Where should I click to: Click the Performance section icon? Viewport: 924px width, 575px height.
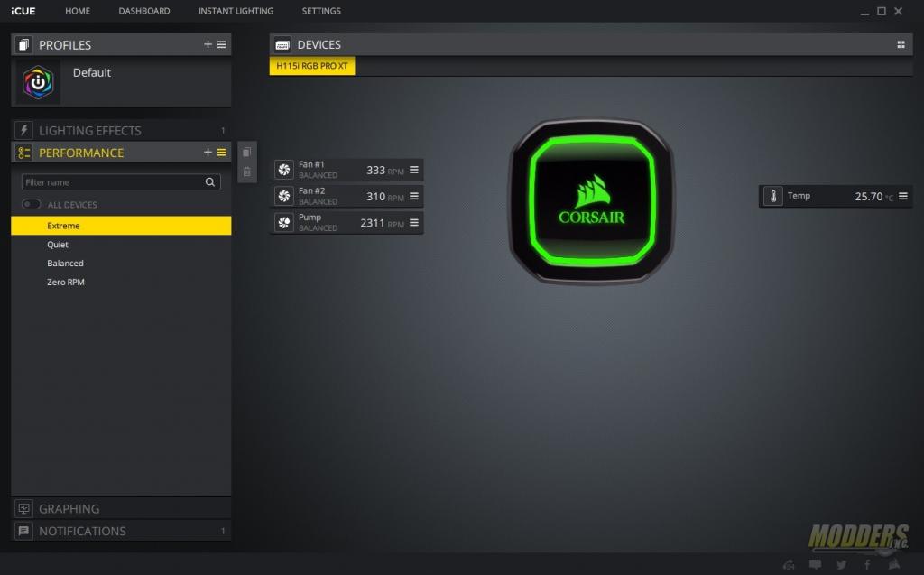pyautogui.click(x=23, y=153)
